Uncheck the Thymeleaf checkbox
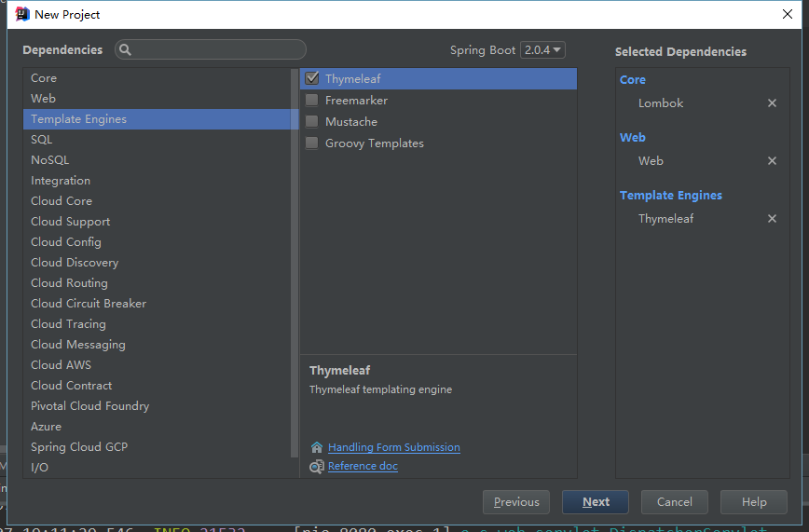The width and height of the screenshot is (809, 532). [311, 78]
